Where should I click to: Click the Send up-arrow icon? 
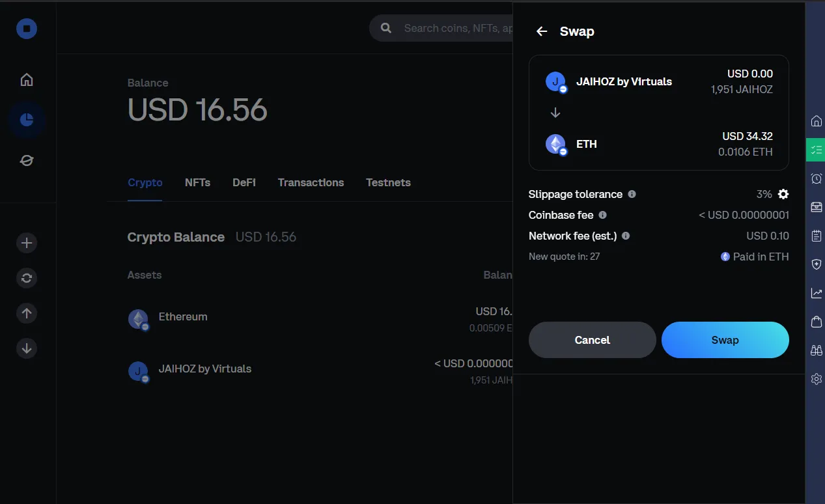[27, 313]
